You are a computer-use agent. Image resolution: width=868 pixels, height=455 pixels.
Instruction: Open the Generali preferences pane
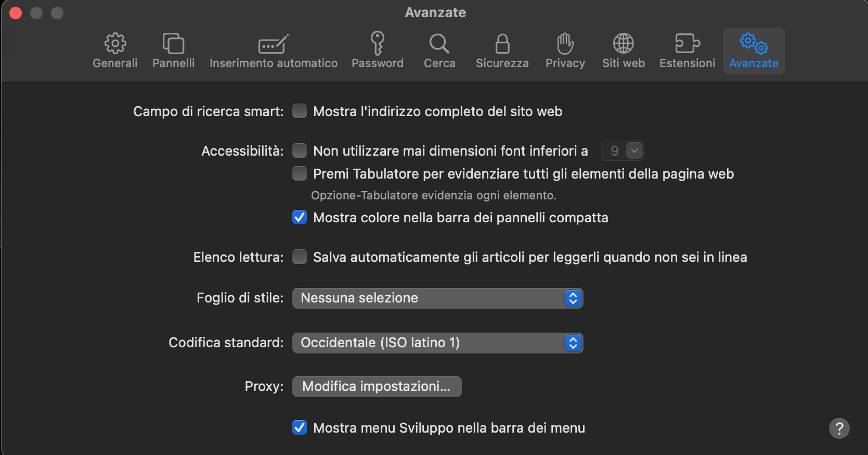pyautogui.click(x=114, y=49)
